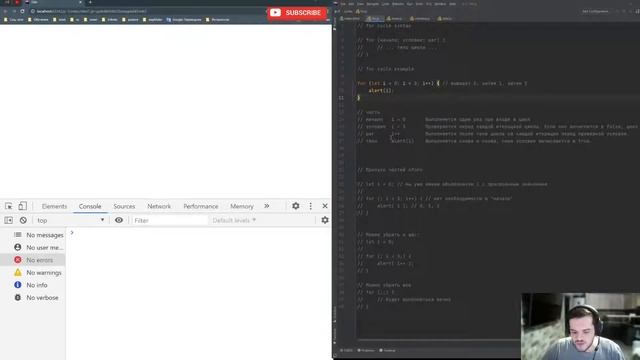
Task: Click the red YouTube SUBSCRIBE button
Action: pos(297,13)
